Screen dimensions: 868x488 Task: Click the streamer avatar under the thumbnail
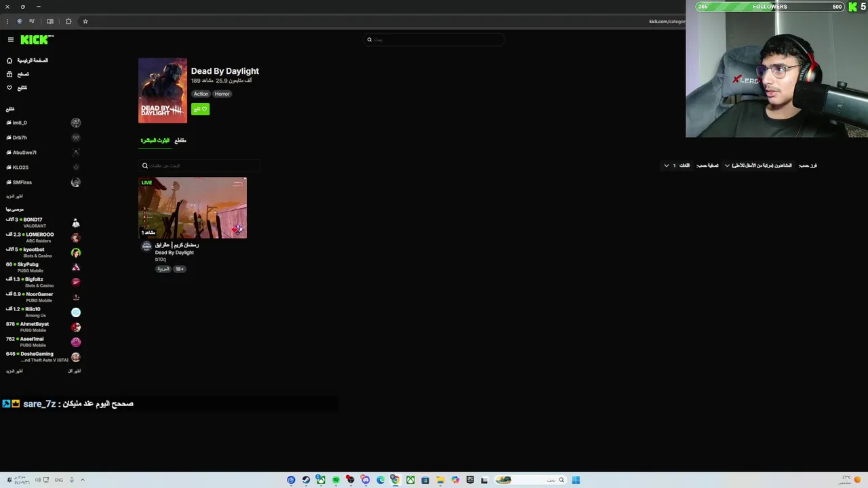146,247
